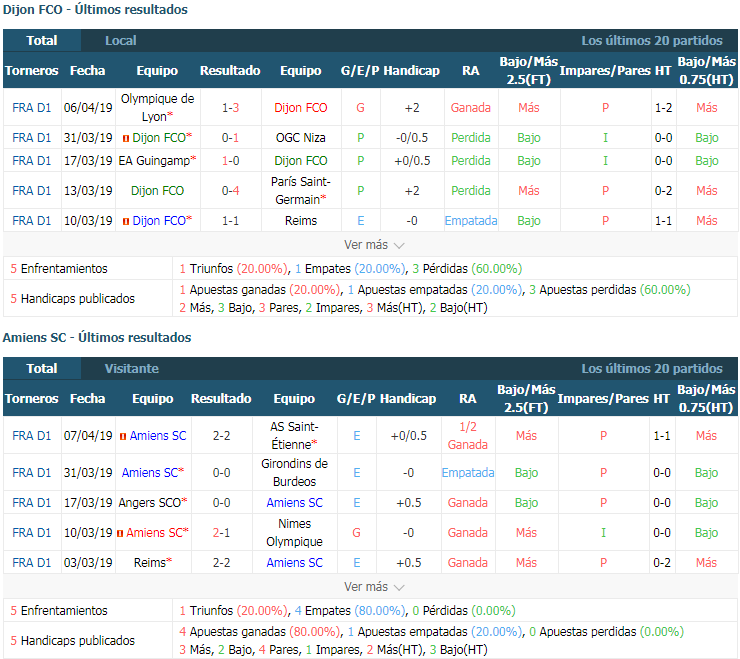The height and width of the screenshot is (659, 740).
Task: Click Empatada on Dijon vs Reims row
Action: (471, 221)
